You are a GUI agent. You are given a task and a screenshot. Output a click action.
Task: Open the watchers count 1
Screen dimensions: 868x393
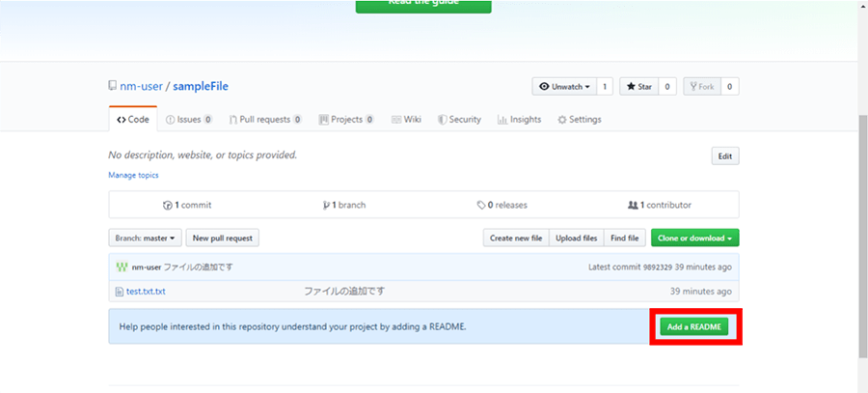point(605,87)
